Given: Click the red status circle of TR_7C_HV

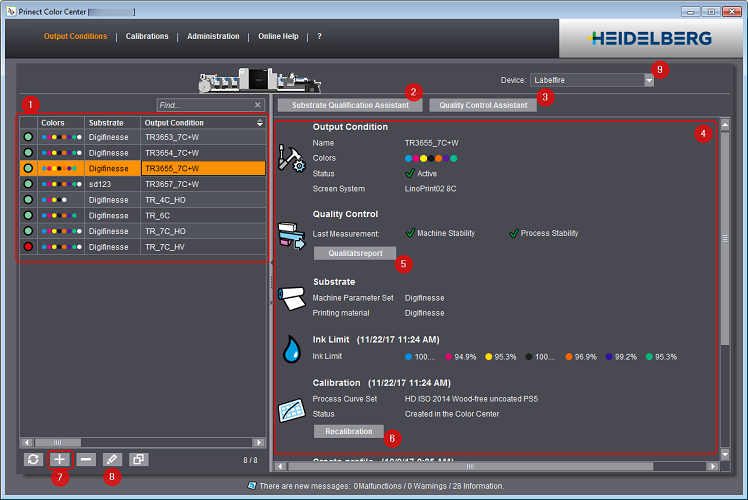Looking at the screenshot, I should (28, 247).
